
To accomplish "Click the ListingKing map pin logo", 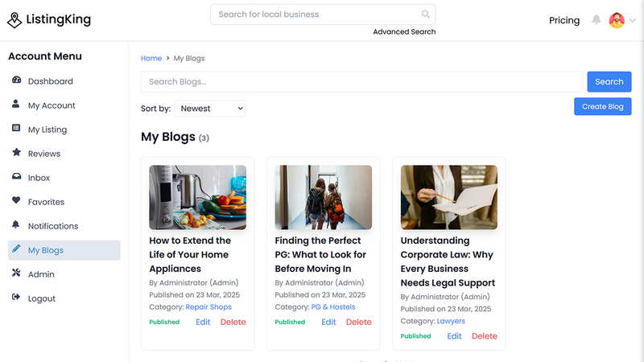I will [14, 20].
